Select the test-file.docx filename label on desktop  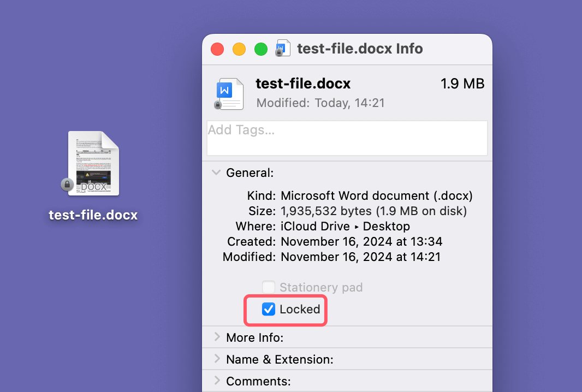point(93,215)
